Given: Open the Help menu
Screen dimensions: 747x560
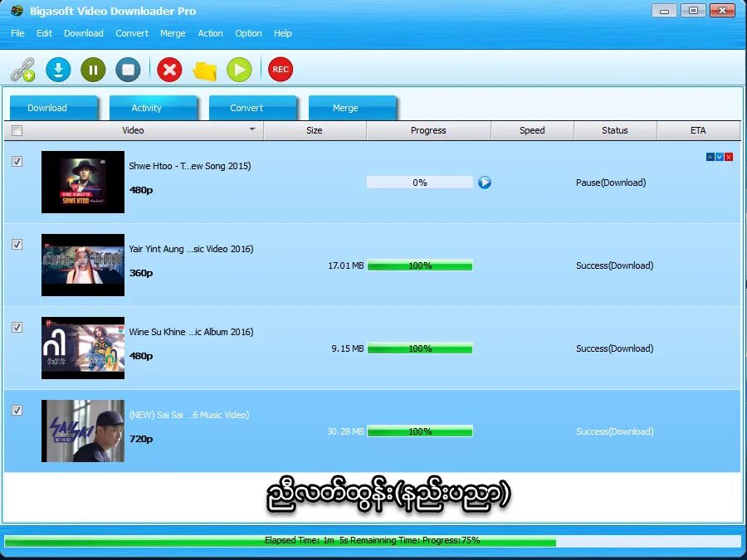Looking at the screenshot, I should pos(283,33).
